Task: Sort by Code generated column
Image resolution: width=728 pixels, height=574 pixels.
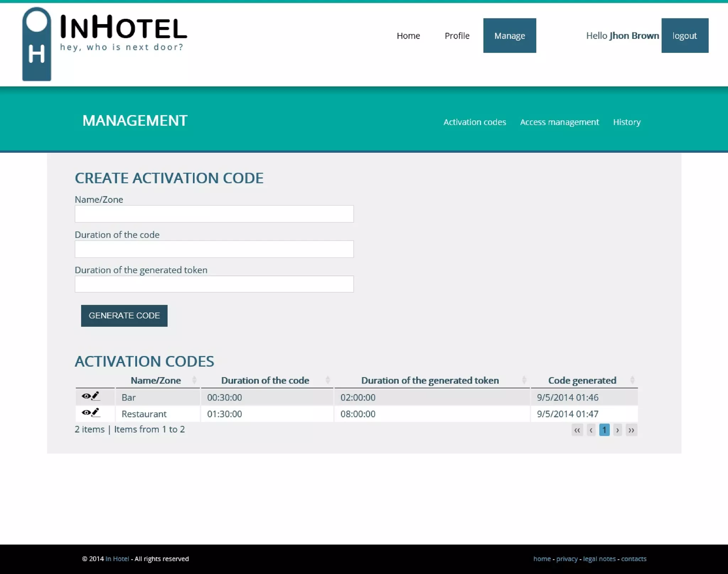Action: tap(582, 380)
